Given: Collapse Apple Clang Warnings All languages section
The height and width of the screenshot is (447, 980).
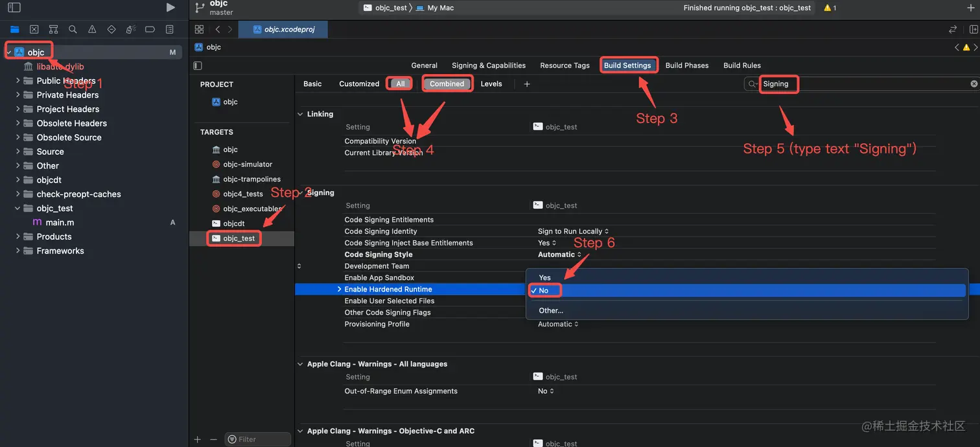Looking at the screenshot, I should coord(300,364).
